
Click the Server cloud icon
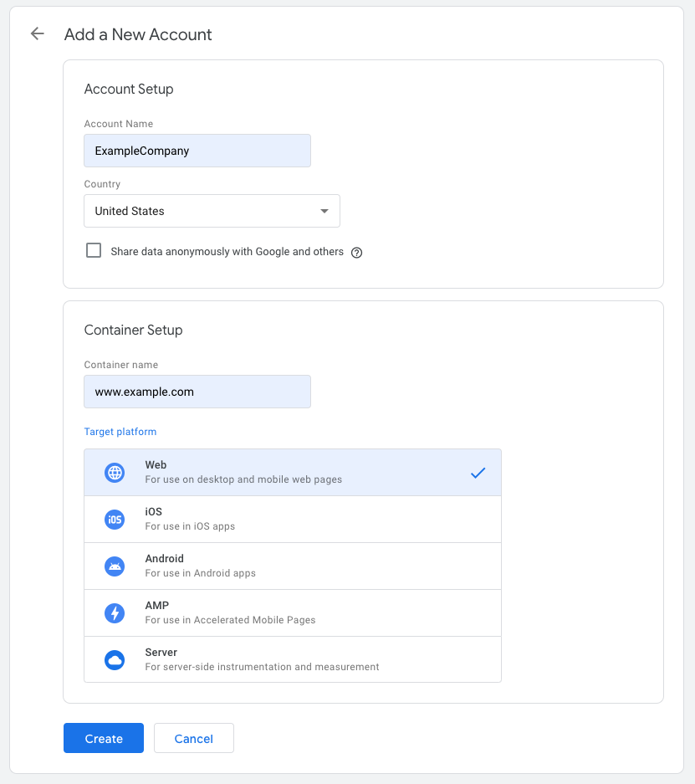pos(115,660)
